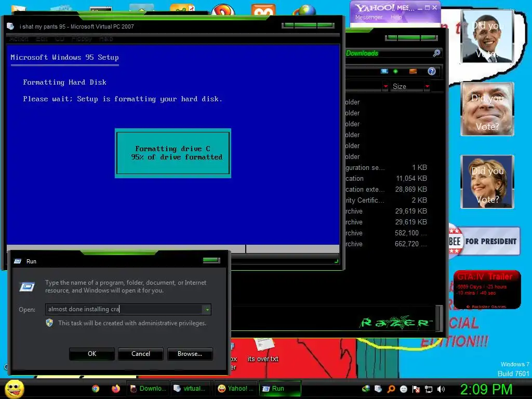Click the network tray icon
The image size is (532, 399).
[x=429, y=389]
